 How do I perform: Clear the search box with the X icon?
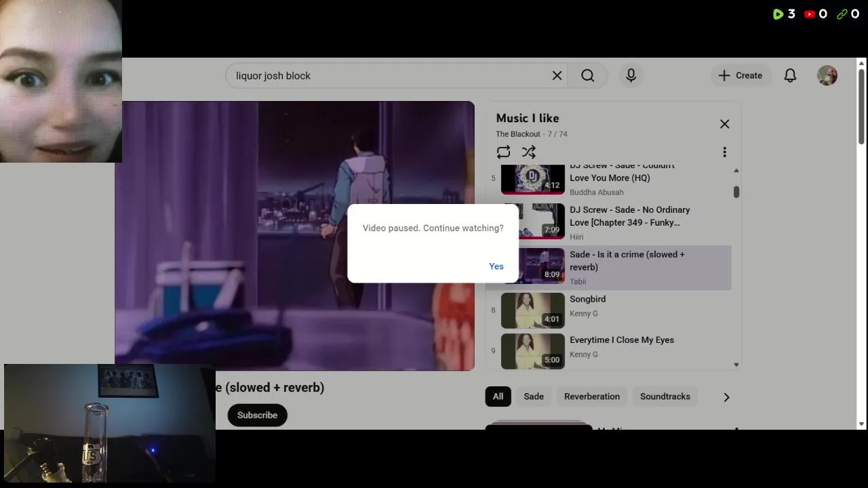(x=557, y=76)
